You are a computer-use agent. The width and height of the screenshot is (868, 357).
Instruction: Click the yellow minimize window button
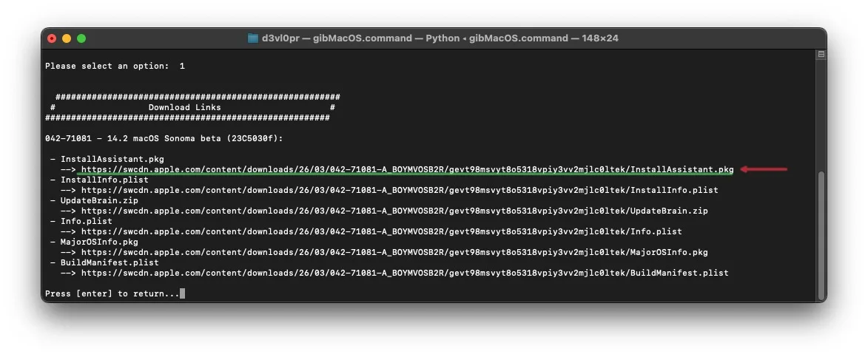point(67,38)
